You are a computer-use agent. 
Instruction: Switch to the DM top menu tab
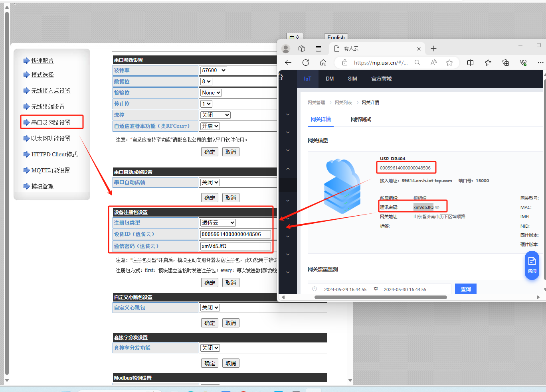click(x=330, y=79)
